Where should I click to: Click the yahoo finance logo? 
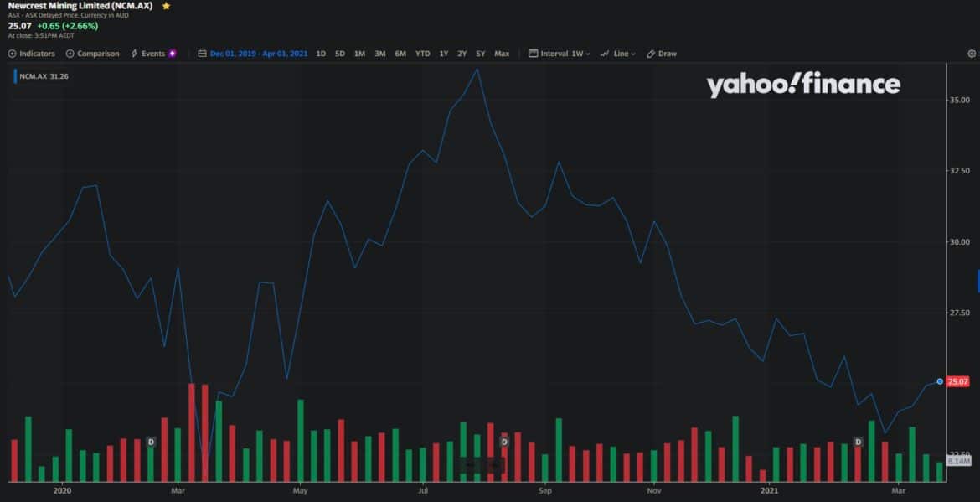click(802, 84)
